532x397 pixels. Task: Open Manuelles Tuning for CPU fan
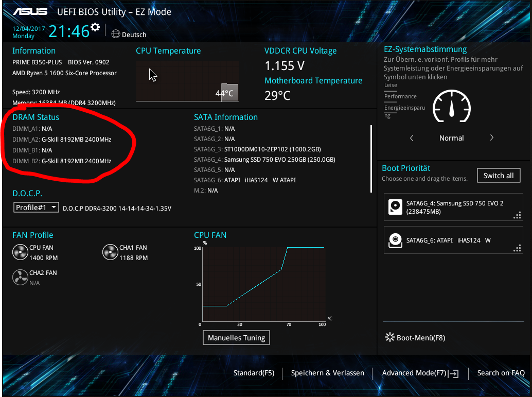[237, 338]
